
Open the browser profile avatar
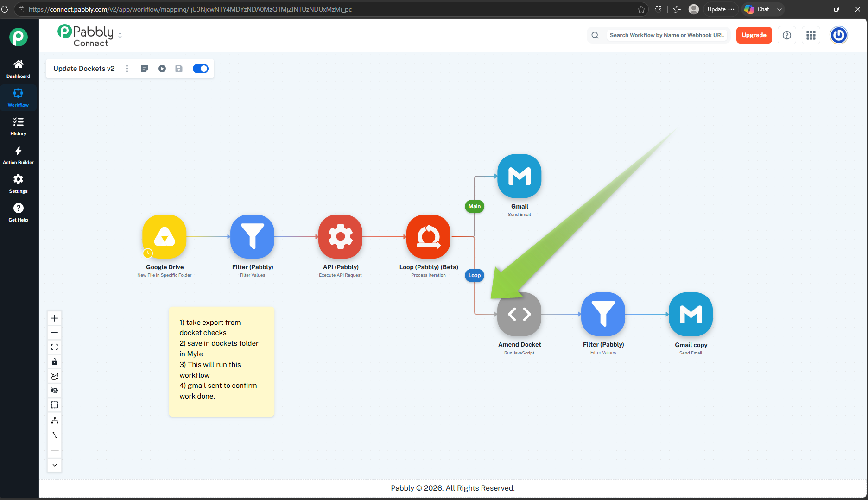tap(694, 9)
